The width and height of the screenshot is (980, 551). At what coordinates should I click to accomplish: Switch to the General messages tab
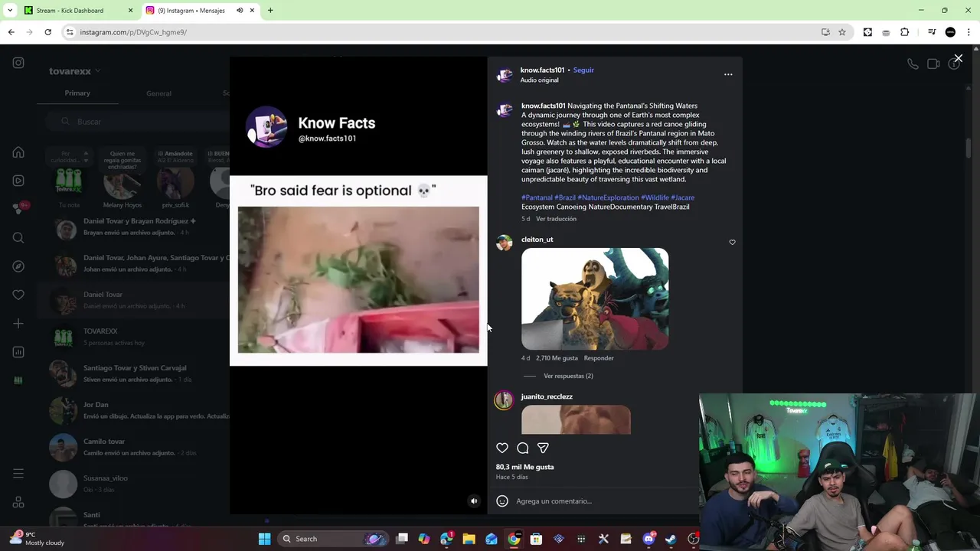click(158, 93)
